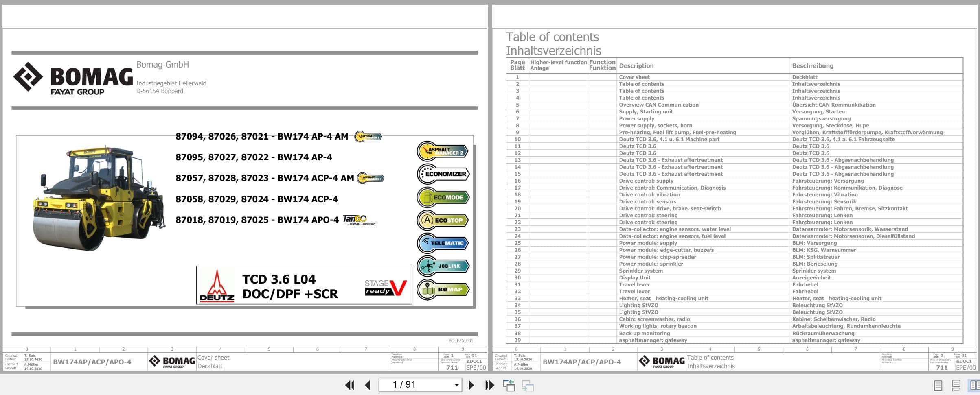Click the BOMAP badge
The height and width of the screenshot is (395, 980).
point(443,289)
